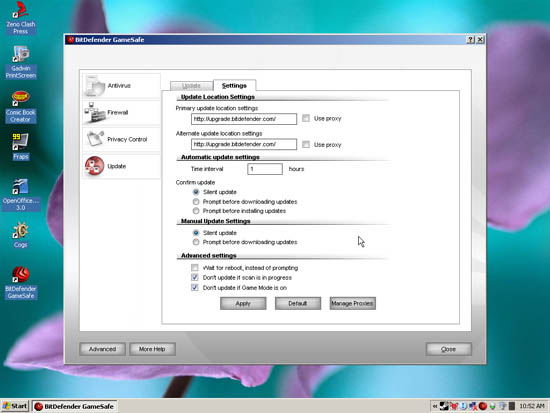Launch the Fraps desktop icon

point(21,147)
